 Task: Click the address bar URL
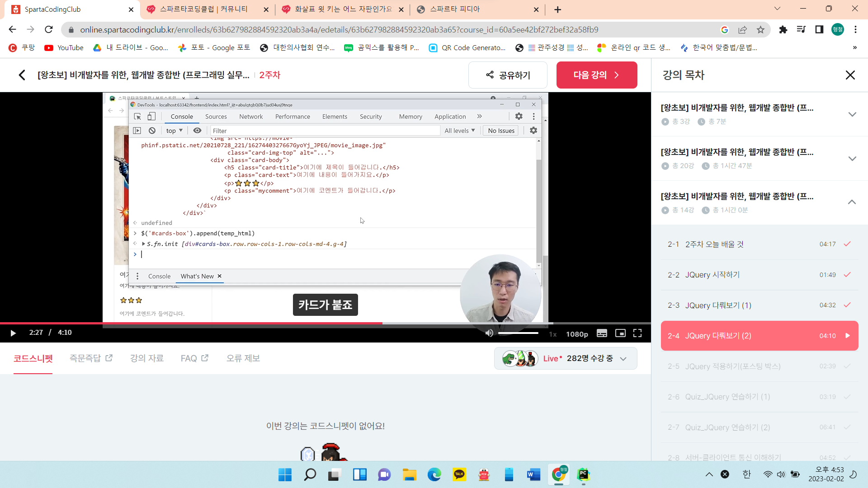[x=339, y=30]
